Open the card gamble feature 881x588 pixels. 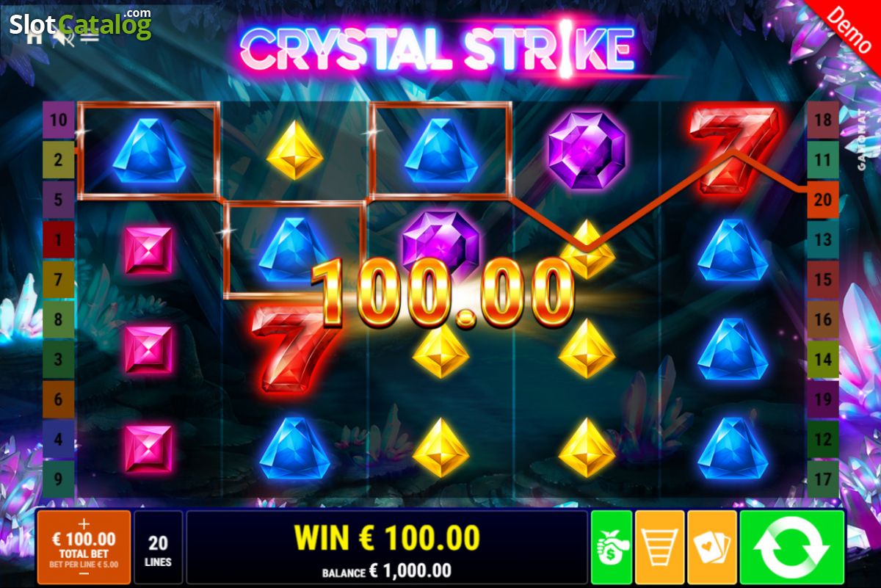point(712,547)
